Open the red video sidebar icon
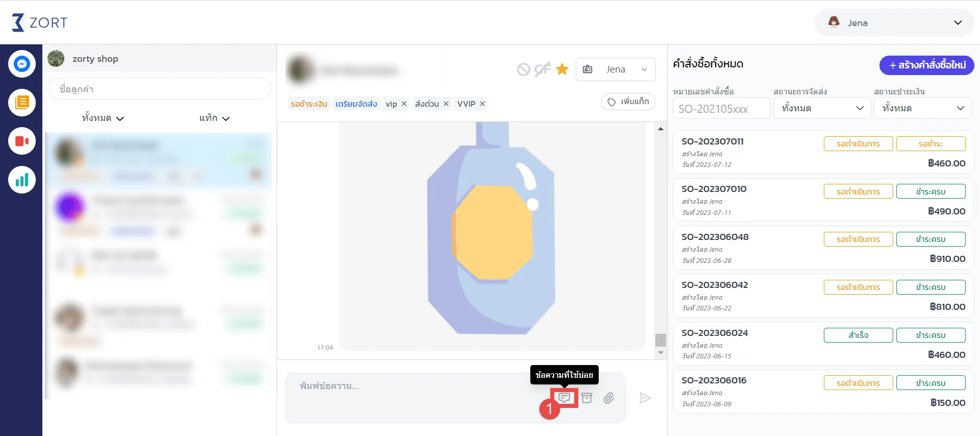The image size is (980, 436). 22,141
